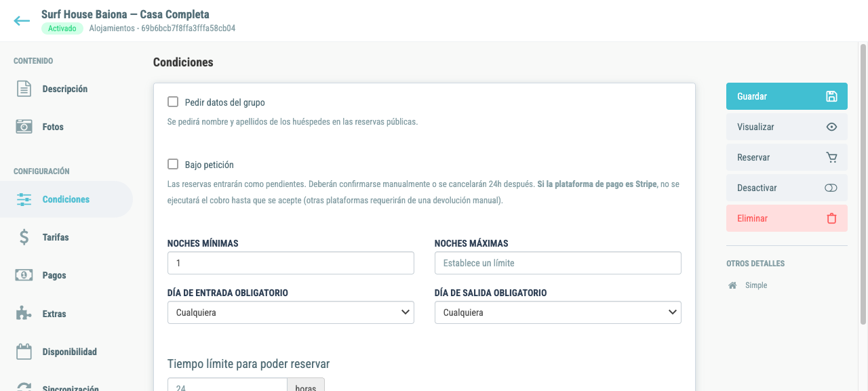This screenshot has width=868, height=391.
Task: Click the red Eliminar button
Action: click(787, 218)
